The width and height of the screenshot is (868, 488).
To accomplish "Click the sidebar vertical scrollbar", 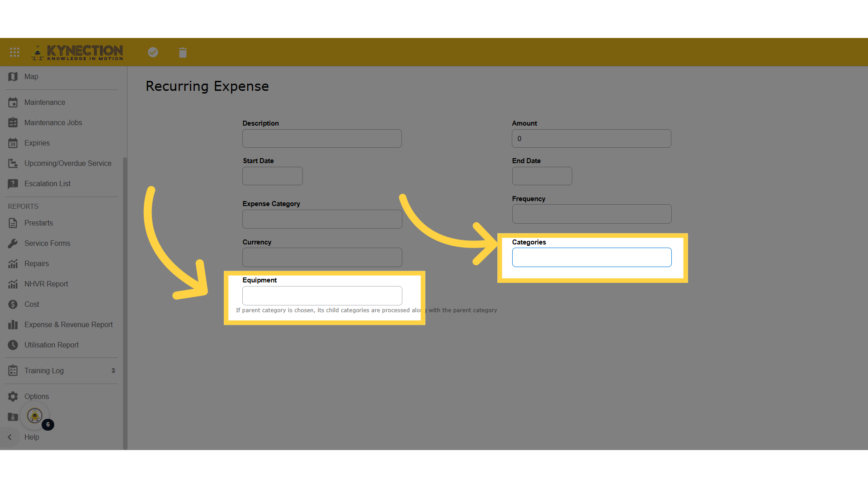I will click(x=125, y=303).
